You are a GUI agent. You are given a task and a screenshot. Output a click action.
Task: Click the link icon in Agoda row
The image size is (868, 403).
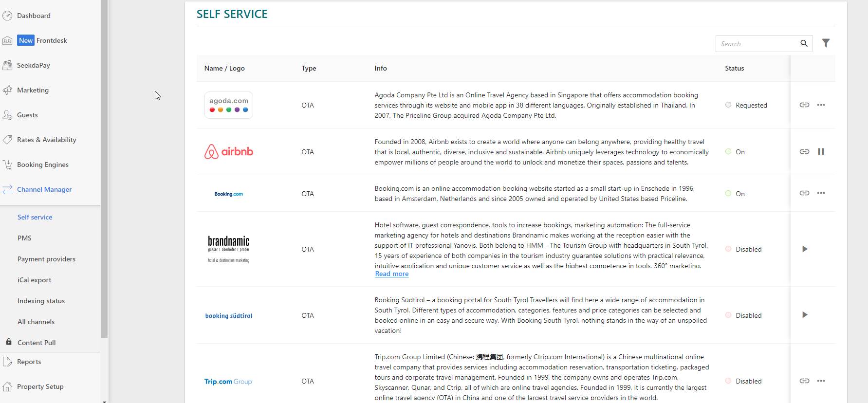tap(804, 105)
